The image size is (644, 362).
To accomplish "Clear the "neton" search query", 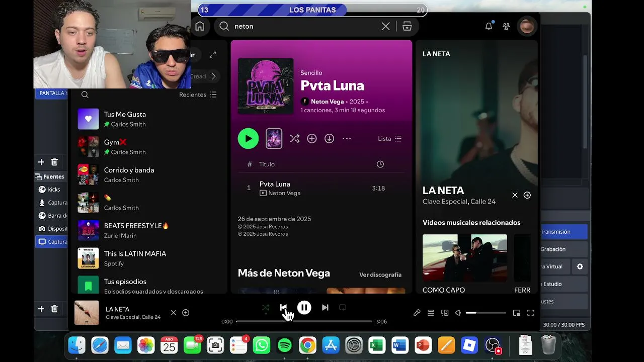I will [385, 26].
